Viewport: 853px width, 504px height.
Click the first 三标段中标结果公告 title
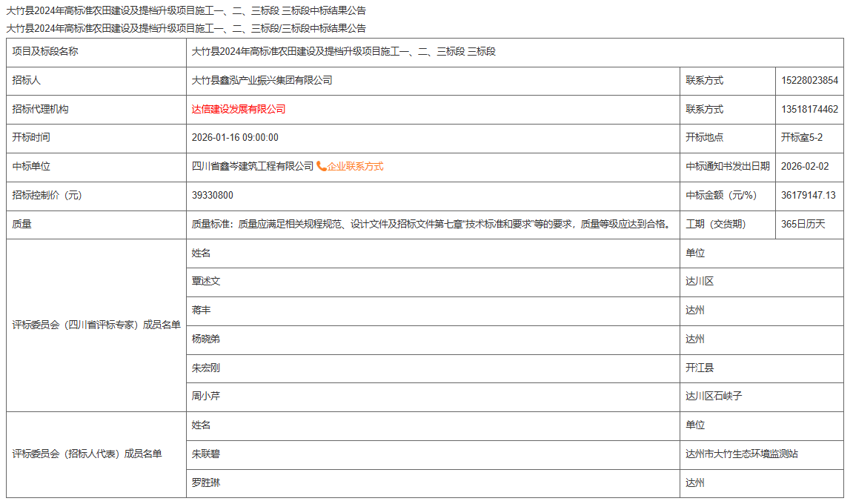tap(182, 11)
